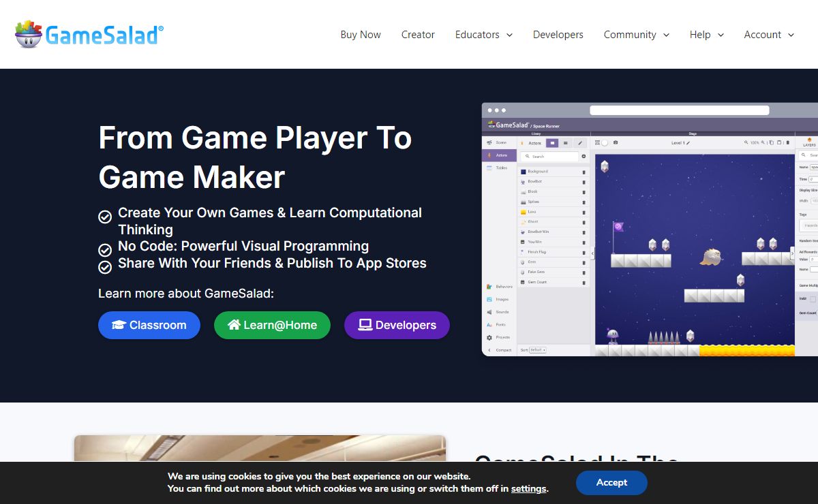Click the pencil icon next to Level 1
818x504 pixels.
(x=688, y=143)
